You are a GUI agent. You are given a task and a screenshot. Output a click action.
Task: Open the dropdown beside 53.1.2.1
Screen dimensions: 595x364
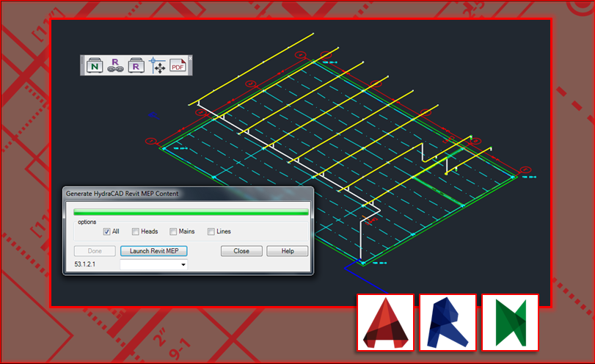click(x=183, y=264)
